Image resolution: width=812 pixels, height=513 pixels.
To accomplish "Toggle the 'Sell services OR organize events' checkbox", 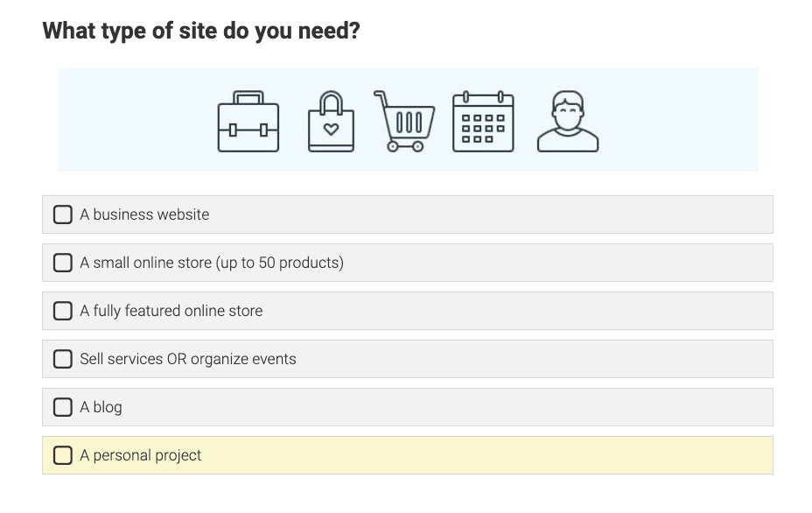I will [x=63, y=359].
